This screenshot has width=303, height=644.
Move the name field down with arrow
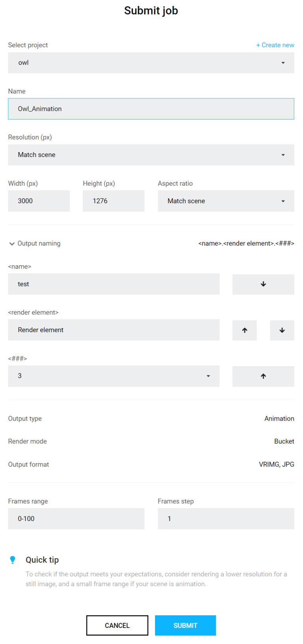click(x=263, y=284)
